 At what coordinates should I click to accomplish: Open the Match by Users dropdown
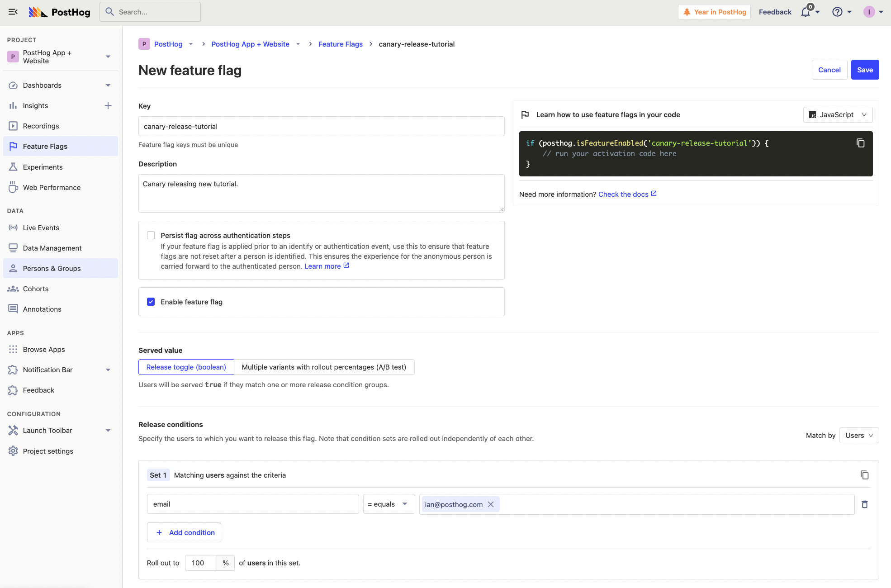pyautogui.click(x=858, y=436)
